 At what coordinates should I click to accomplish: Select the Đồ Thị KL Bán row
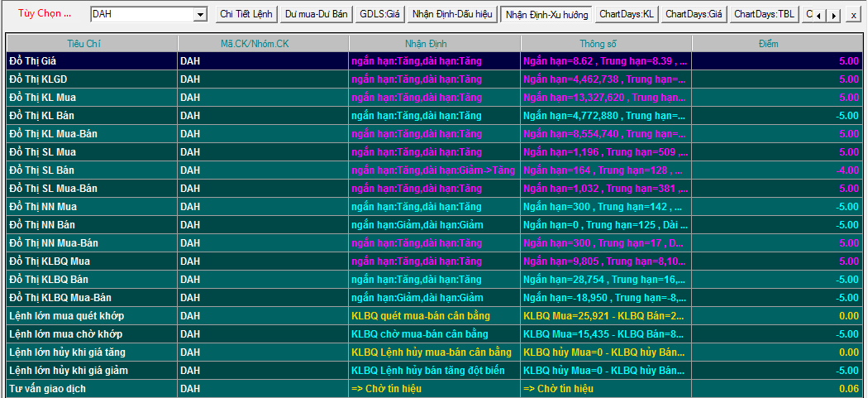point(435,116)
